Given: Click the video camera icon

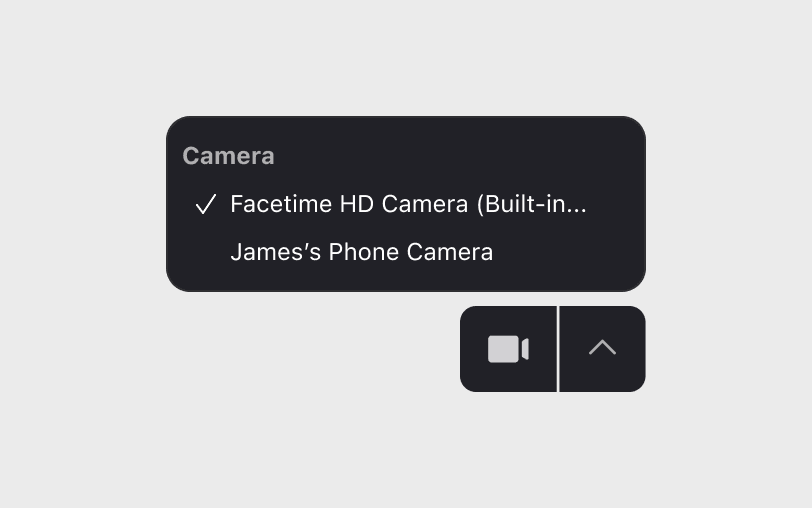Looking at the screenshot, I should (508, 349).
